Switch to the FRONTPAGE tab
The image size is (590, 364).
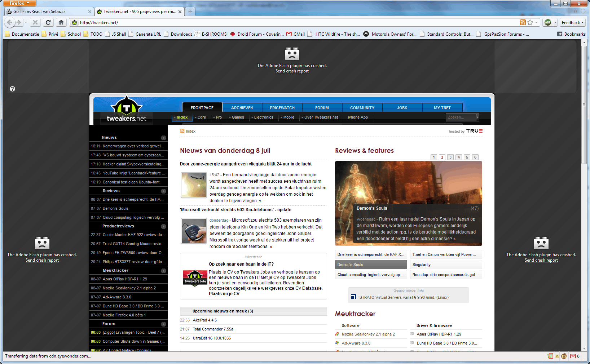(202, 107)
